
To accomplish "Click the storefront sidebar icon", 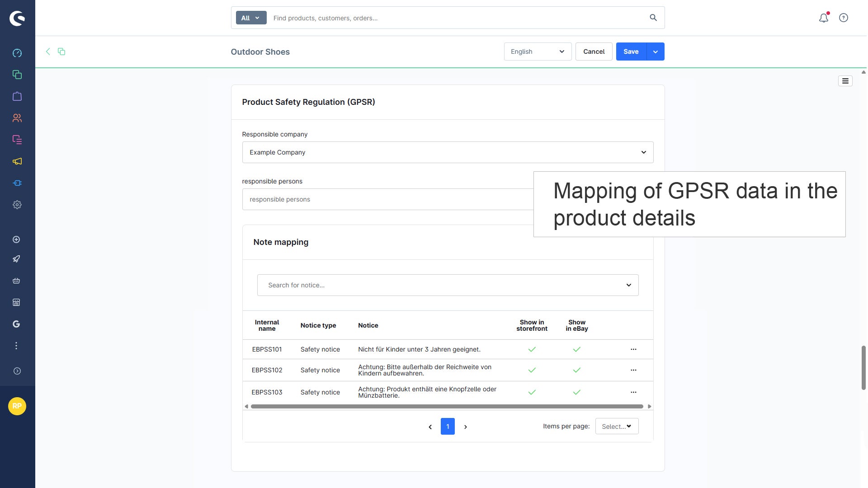I will tap(16, 302).
